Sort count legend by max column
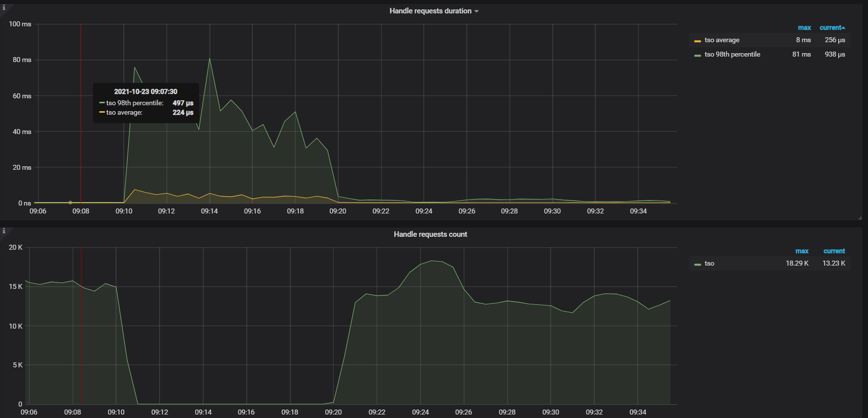868x418 pixels. click(802, 251)
